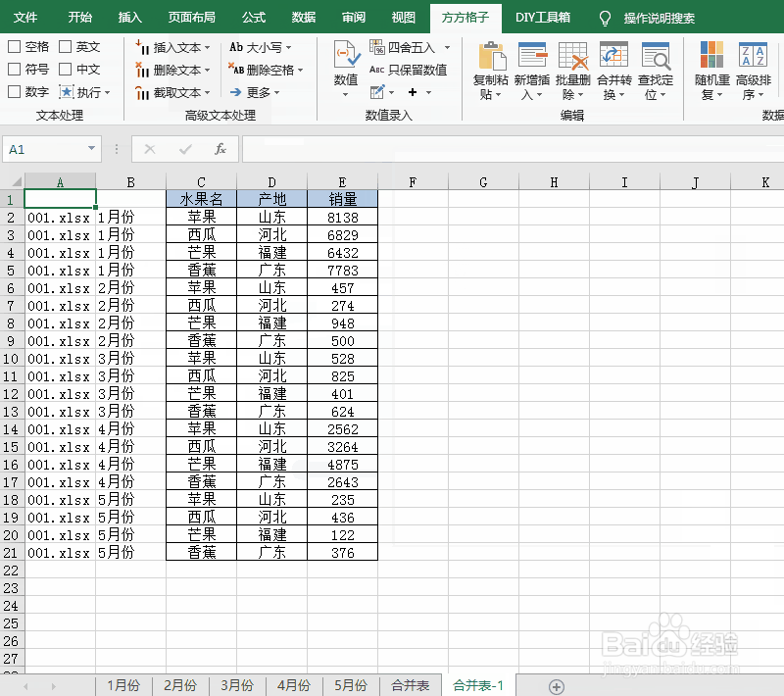Enable the 空格 checkbox in 文本处理

click(16, 45)
